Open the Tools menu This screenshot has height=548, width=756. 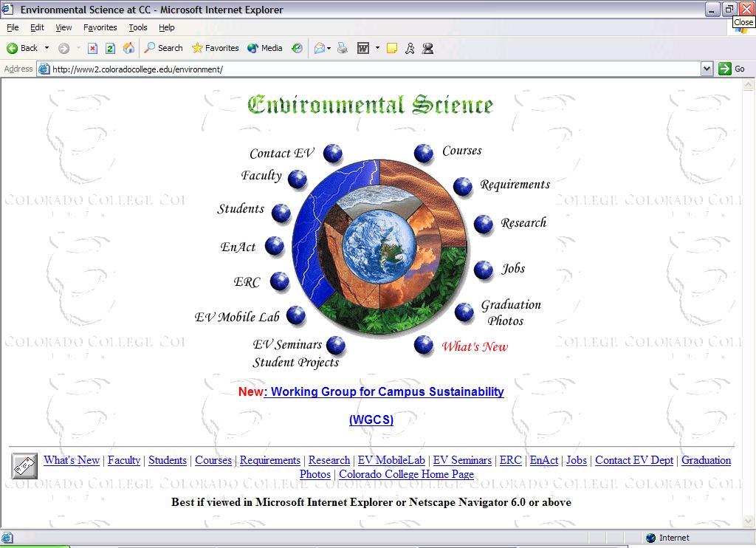pos(138,27)
